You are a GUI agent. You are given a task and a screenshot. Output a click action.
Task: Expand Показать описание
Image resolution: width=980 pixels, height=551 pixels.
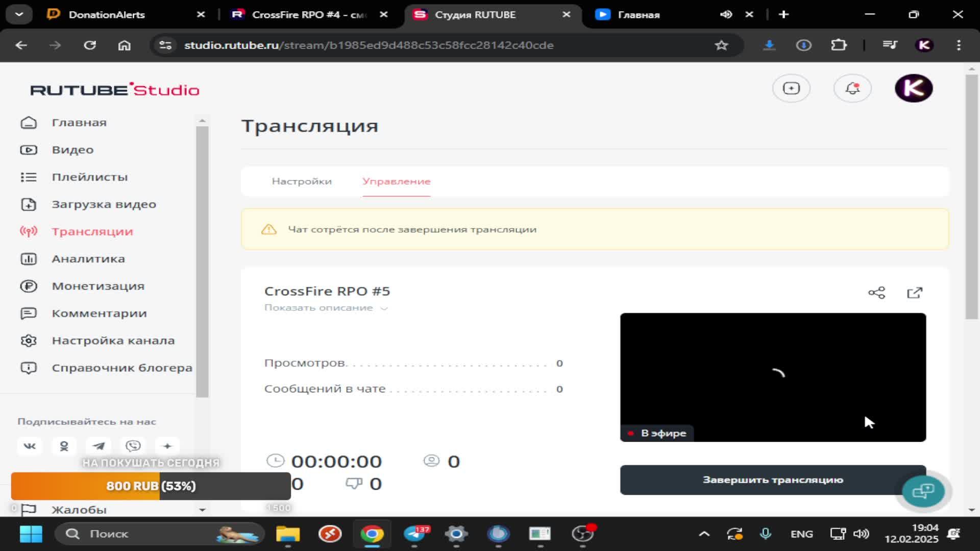[326, 308]
